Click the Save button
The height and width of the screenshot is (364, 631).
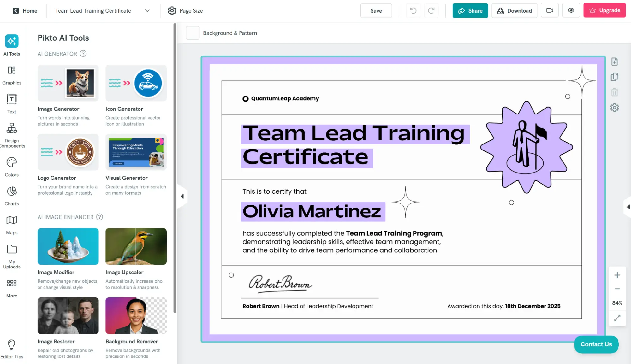point(376,11)
